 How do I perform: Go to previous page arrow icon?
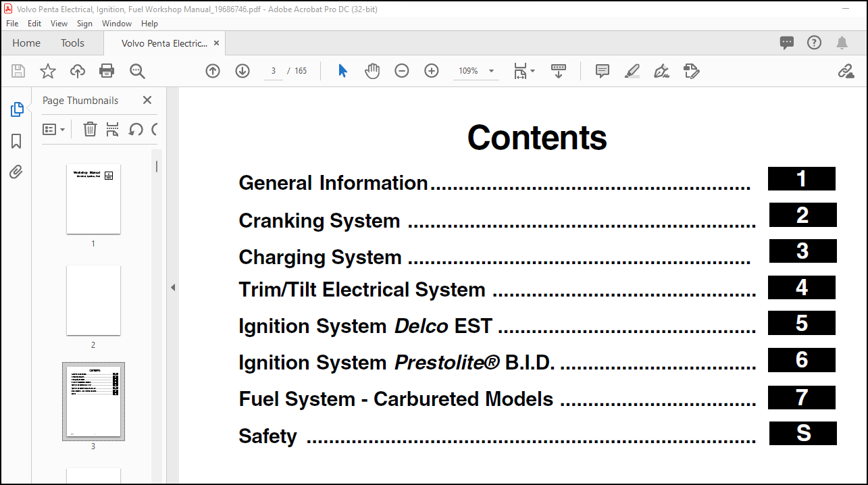tap(213, 71)
